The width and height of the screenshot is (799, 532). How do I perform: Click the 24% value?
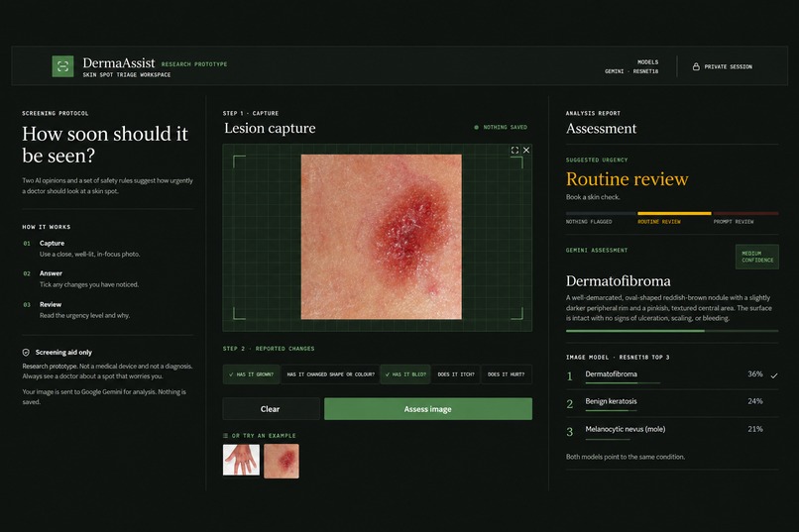pyautogui.click(x=755, y=401)
